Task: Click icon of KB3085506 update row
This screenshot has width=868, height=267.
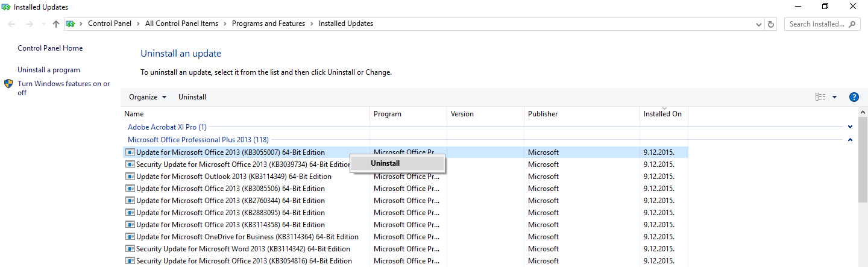Action: tap(130, 189)
